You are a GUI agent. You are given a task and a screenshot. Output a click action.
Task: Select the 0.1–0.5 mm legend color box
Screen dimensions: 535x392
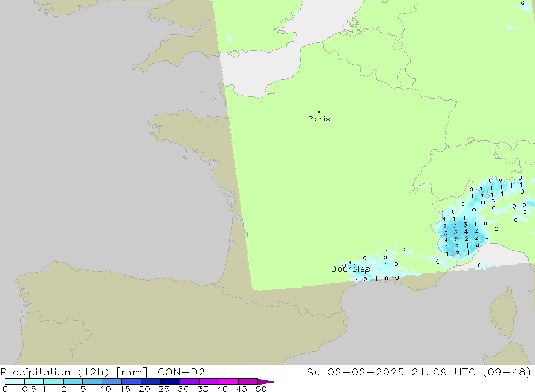[x=14, y=381]
